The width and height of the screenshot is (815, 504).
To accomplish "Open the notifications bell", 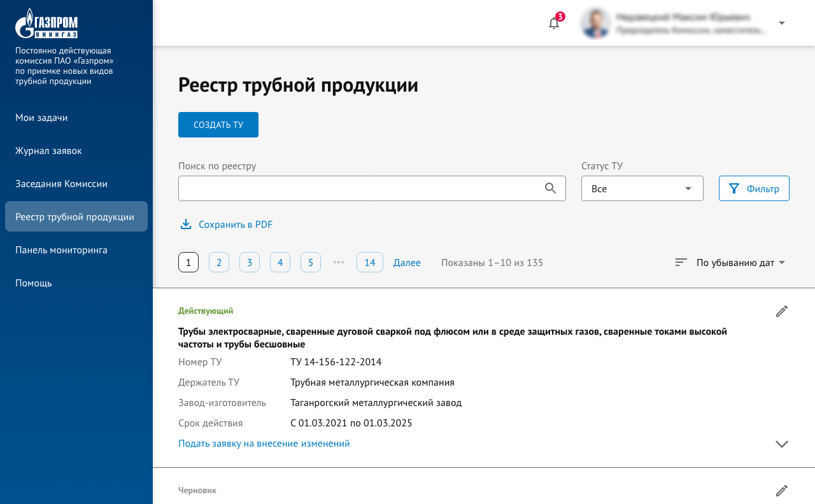I will 554,24.
